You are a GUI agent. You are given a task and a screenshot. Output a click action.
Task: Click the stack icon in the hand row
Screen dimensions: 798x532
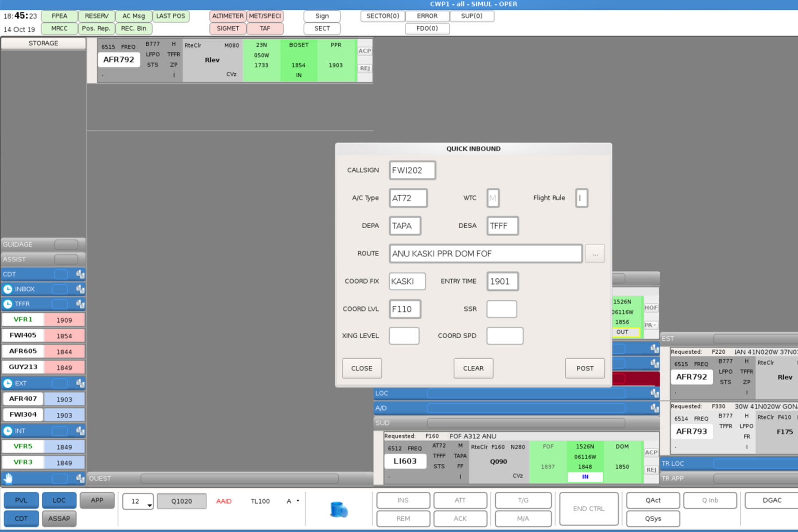click(80, 478)
